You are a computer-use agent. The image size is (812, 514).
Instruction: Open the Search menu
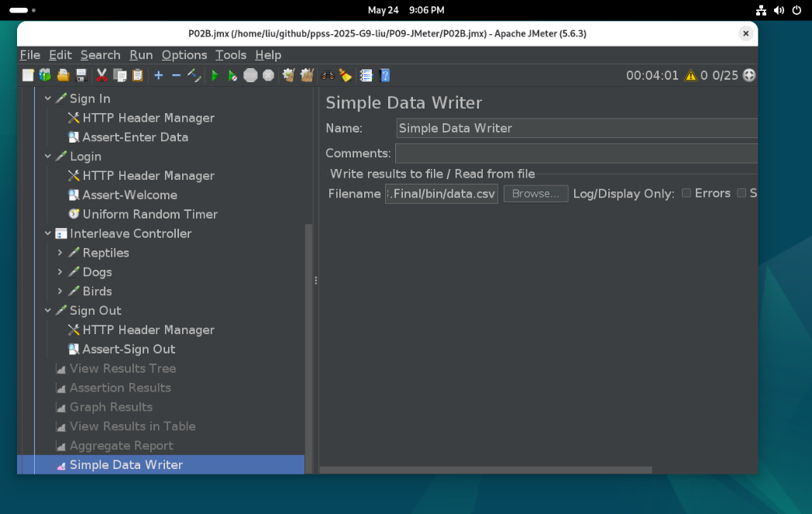(100, 55)
